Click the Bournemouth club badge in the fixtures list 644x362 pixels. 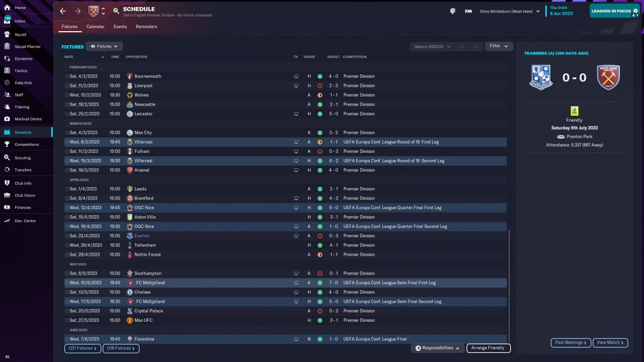130,76
